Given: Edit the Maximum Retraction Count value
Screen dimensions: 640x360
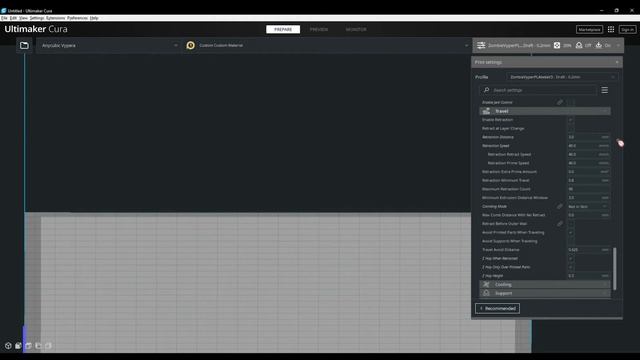Looking at the screenshot, I should (x=588, y=189).
